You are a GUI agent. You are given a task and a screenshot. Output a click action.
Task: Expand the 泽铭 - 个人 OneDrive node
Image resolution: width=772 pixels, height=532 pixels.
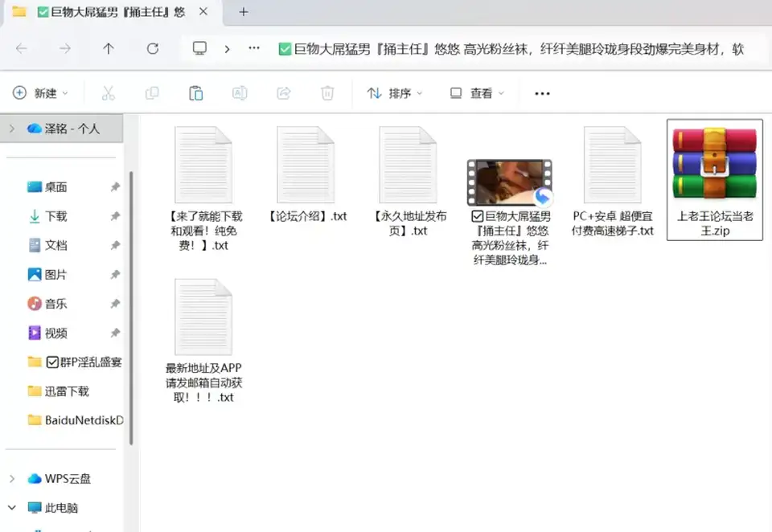[12, 129]
